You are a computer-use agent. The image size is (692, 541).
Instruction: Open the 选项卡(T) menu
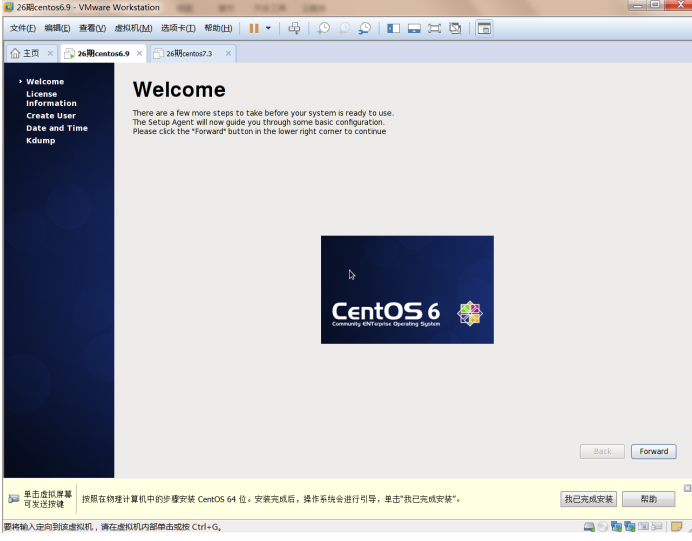pos(178,28)
